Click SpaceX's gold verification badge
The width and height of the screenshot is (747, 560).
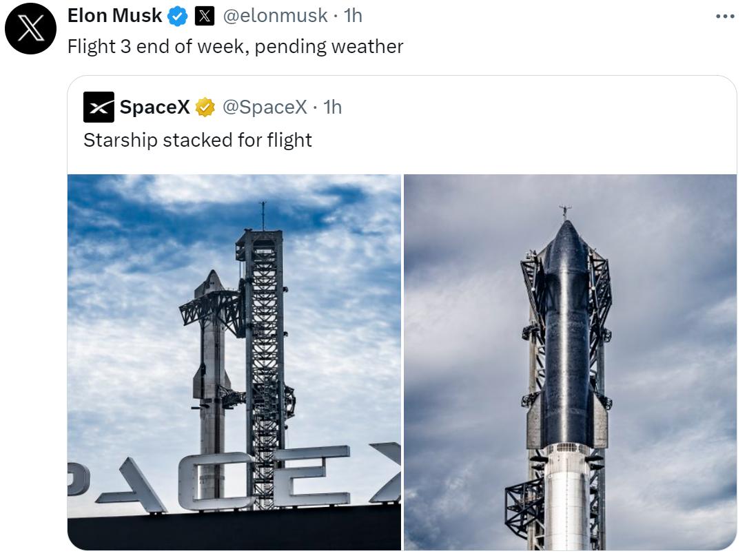pyautogui.click(x=205, y=107)
